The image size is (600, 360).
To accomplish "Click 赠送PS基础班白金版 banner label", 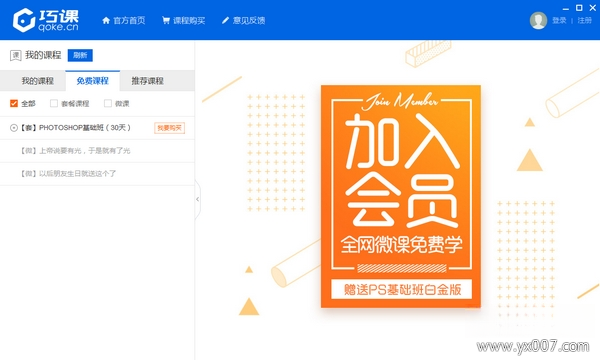I will 401,289.
